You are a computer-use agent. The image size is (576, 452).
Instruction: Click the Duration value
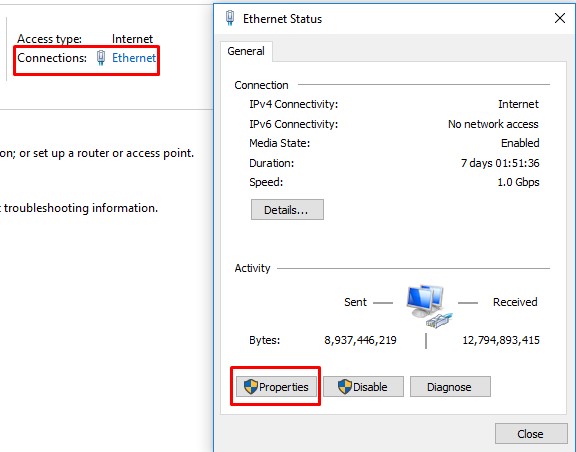point(500,163)
